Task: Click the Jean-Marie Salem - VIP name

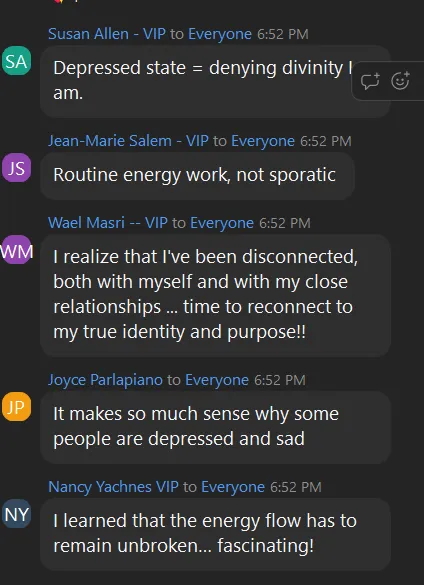Action: click(x=128, y=141)
